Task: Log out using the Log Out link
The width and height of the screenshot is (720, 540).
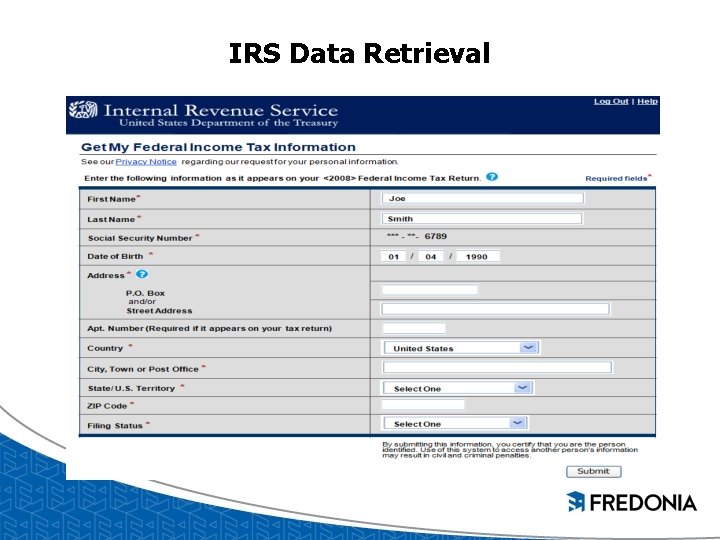Action: 611,101
